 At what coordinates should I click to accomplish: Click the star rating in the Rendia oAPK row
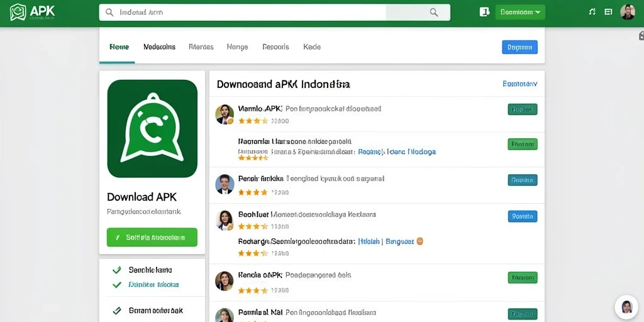[x=253, y=291]
